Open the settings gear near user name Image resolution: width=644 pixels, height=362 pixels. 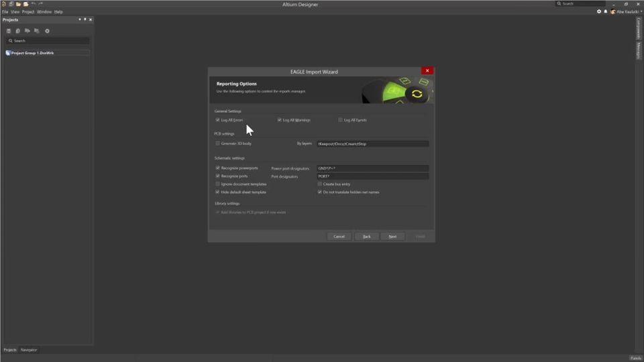click(599, 11)
